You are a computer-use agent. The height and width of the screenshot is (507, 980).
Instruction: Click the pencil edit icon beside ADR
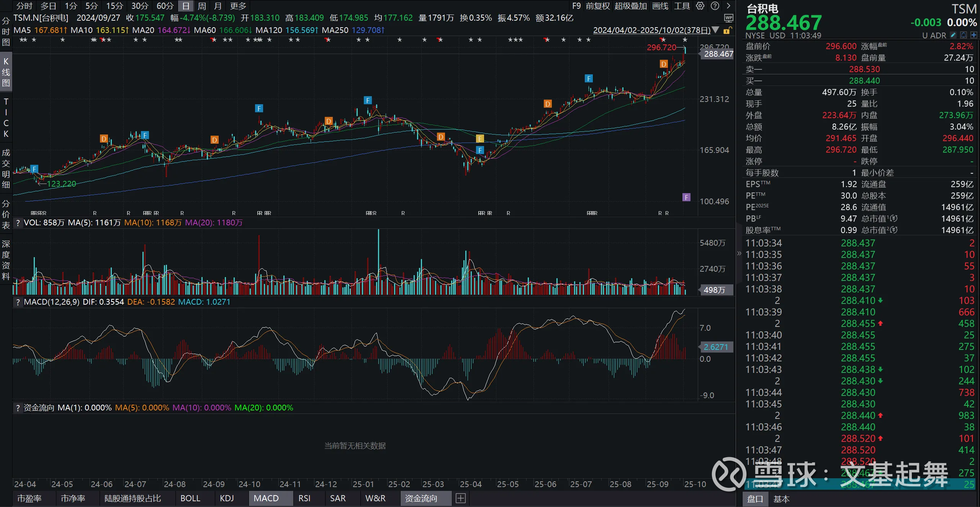(x=953, y=35)
